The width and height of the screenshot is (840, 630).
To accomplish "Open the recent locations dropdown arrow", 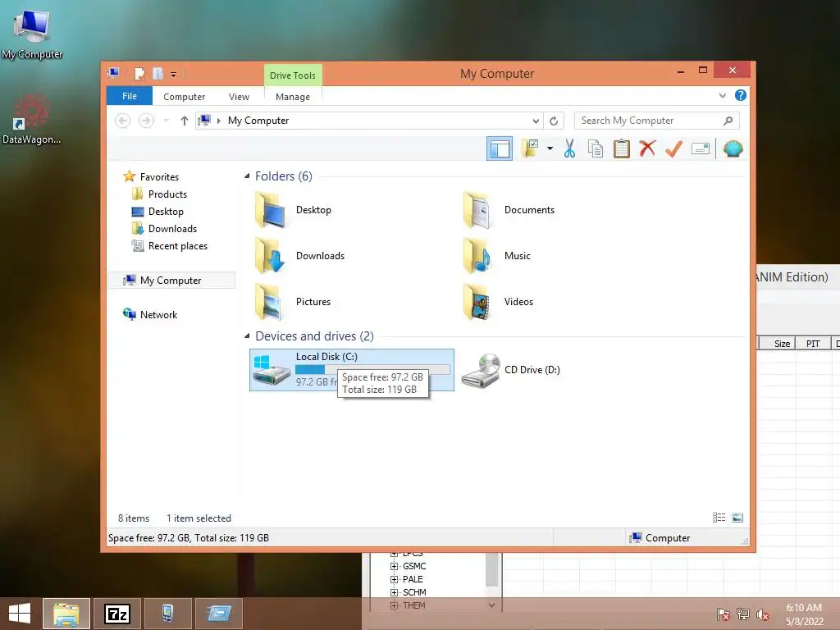I will [166, 121].
